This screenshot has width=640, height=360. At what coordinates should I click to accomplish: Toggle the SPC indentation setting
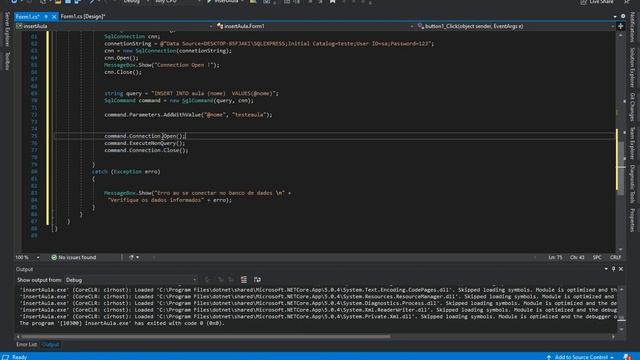tap(597, 258)
